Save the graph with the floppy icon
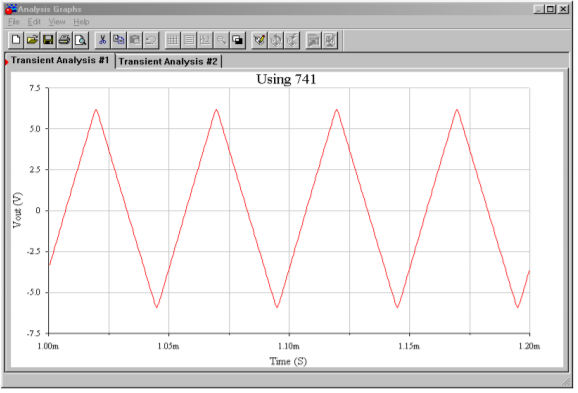Screen dimensions: 578x393 pos(48,39)
